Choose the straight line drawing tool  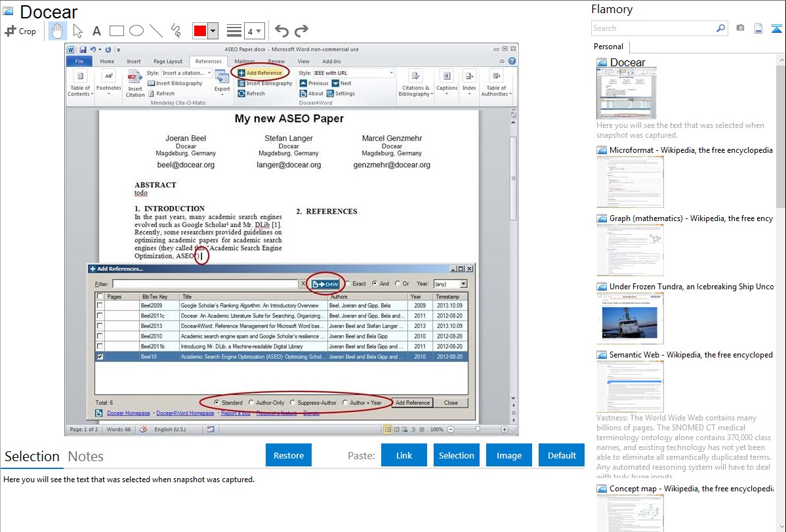[156, 31]
